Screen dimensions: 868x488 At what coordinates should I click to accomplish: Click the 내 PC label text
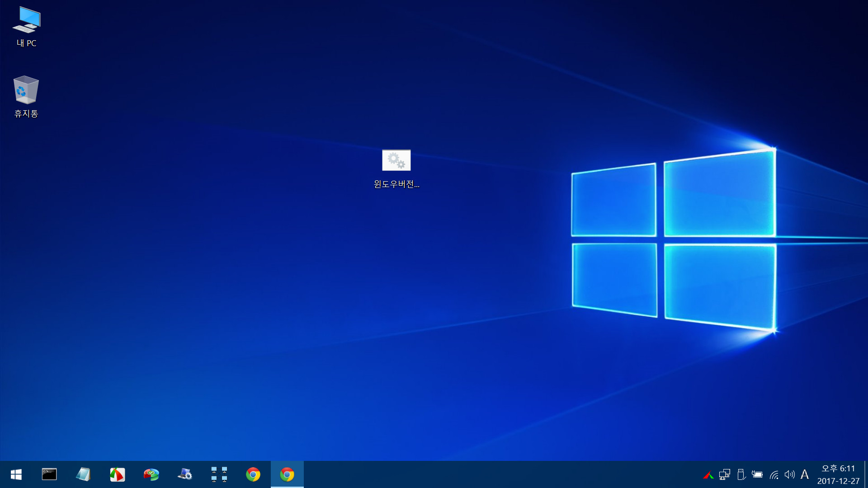(x=26, y=43)
